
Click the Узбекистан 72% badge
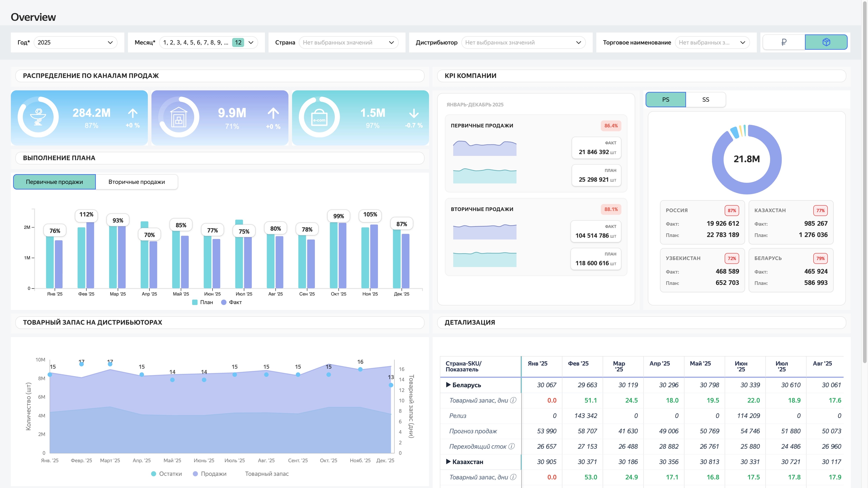[731, 258]
